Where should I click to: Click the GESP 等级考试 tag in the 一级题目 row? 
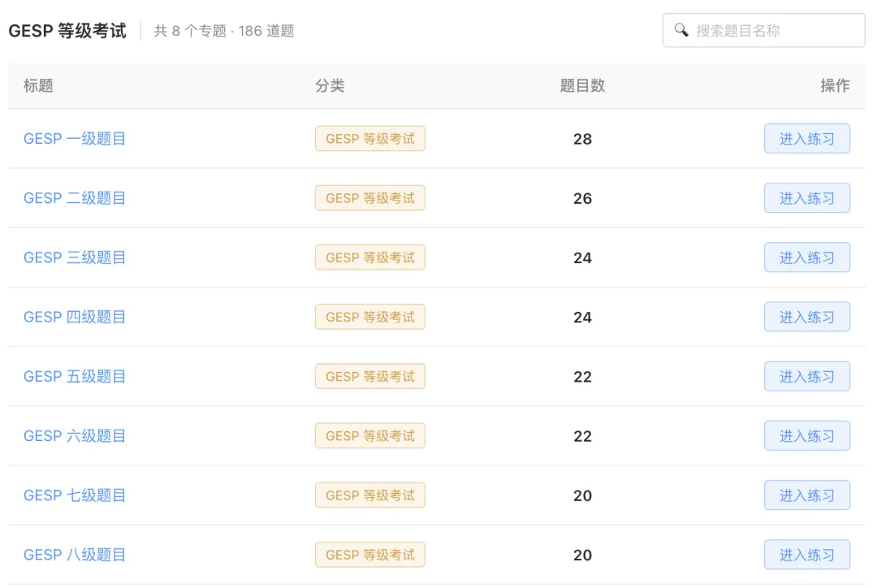click(369, 139)
